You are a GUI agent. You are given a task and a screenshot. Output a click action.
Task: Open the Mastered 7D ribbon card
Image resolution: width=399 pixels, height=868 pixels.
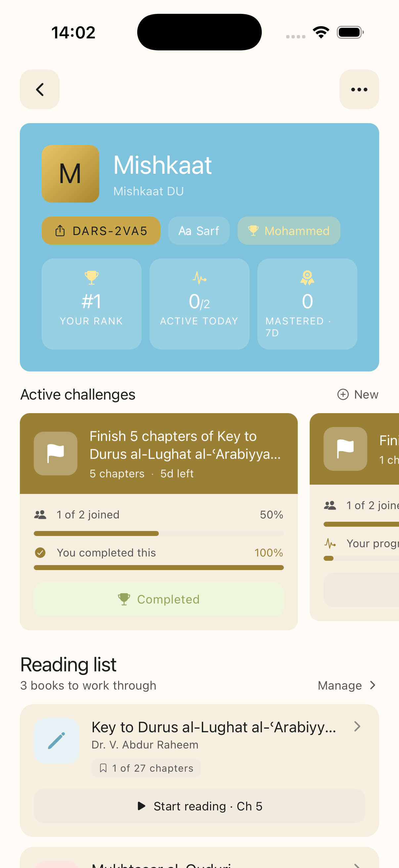pos(307,304)
